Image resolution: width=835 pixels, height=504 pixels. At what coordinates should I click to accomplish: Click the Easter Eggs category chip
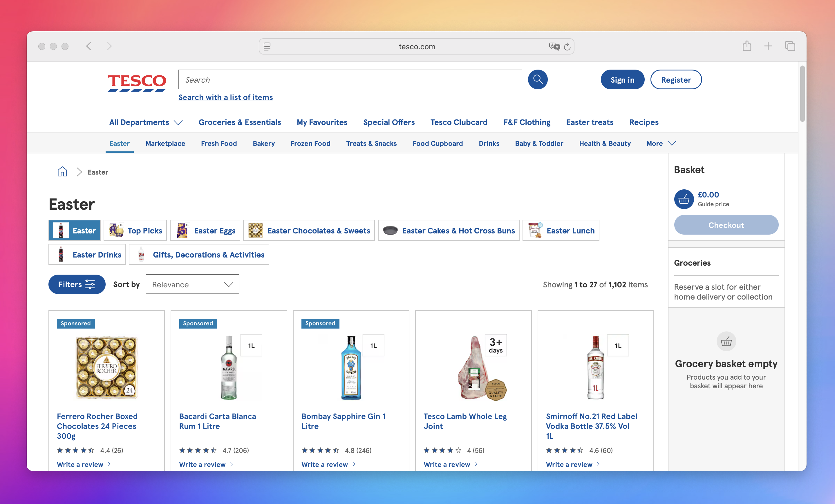coord(205,230)
